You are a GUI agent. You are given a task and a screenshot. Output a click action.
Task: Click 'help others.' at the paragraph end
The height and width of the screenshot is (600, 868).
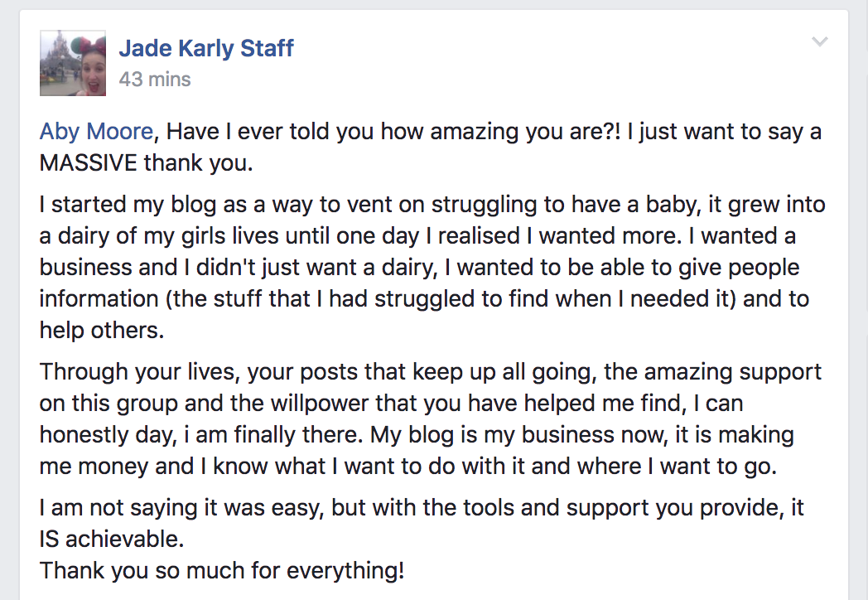102,330
